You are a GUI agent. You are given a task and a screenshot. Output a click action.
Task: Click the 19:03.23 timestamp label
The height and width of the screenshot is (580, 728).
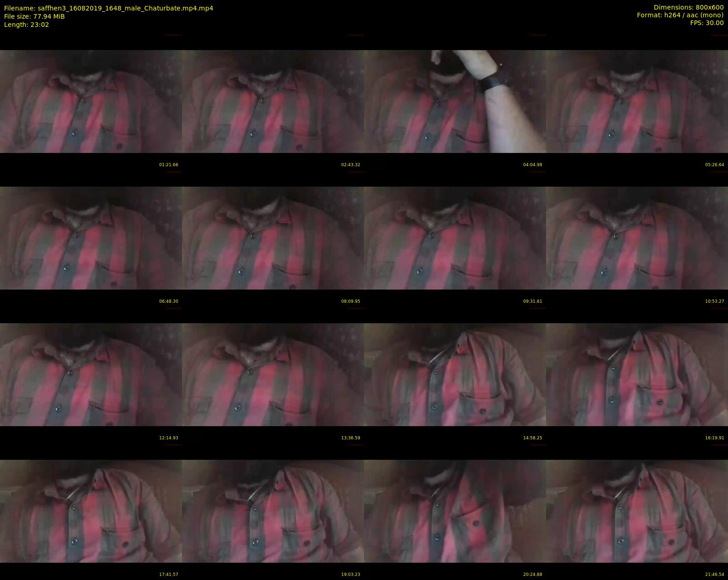(351, 575)
